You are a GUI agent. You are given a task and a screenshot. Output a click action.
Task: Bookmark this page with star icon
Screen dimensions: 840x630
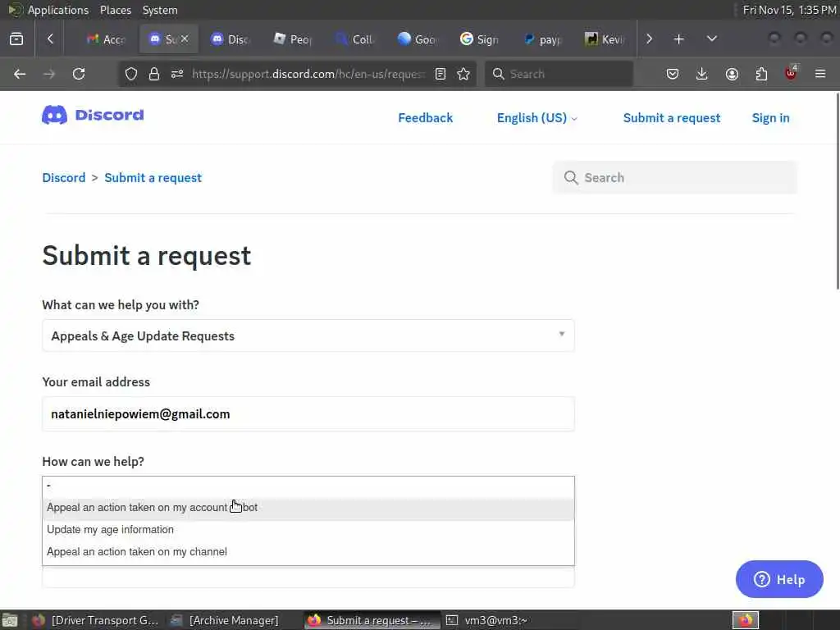[x=463, y=74]
